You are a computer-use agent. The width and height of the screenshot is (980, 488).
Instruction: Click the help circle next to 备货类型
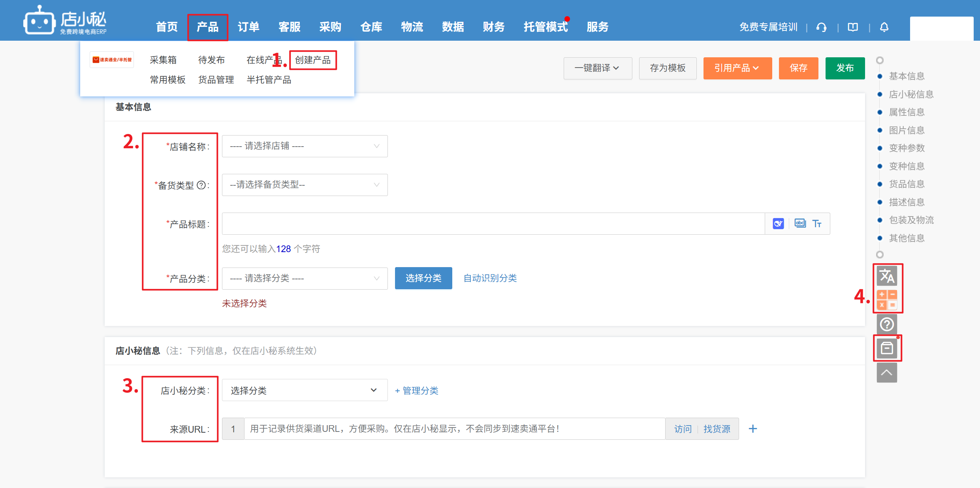201,185
